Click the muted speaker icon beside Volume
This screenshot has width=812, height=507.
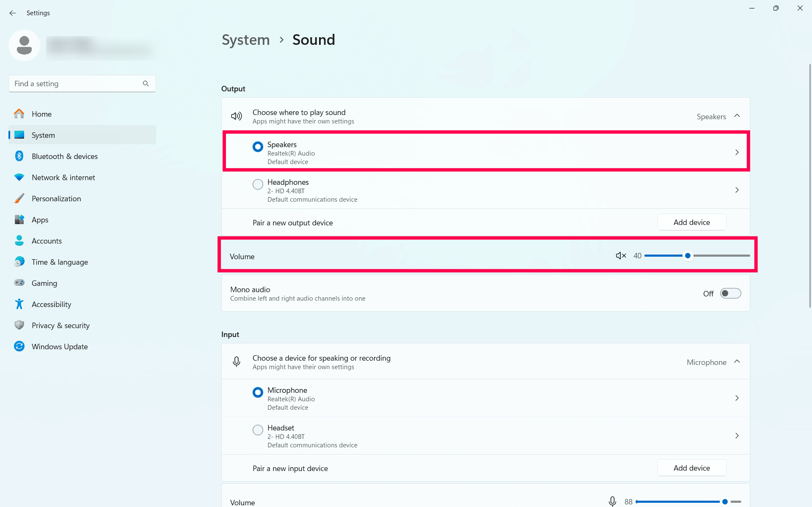620,256
